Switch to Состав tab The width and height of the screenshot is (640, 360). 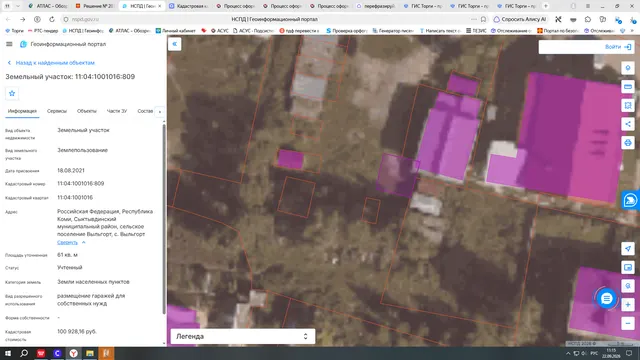(x=145, y=111)
